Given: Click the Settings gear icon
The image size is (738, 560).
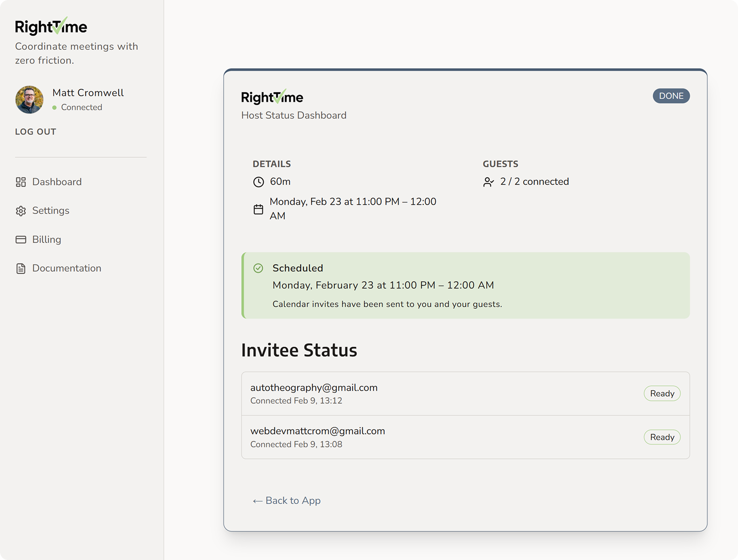Looking at the screenshot, I should pos(20,211).
